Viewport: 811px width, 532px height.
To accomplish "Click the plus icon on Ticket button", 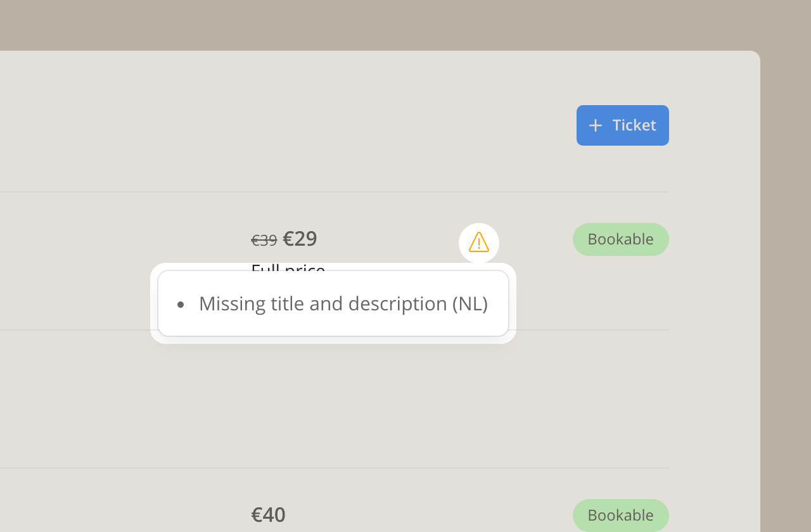I will (595, 125).
